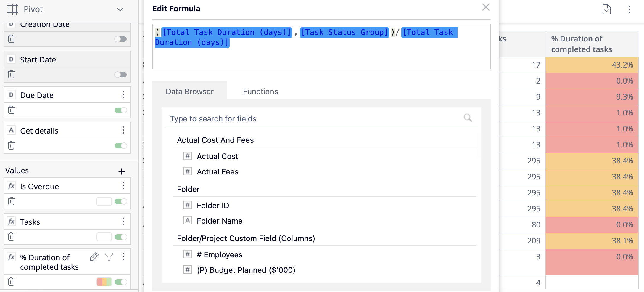Delete the Tasks value

11,237
